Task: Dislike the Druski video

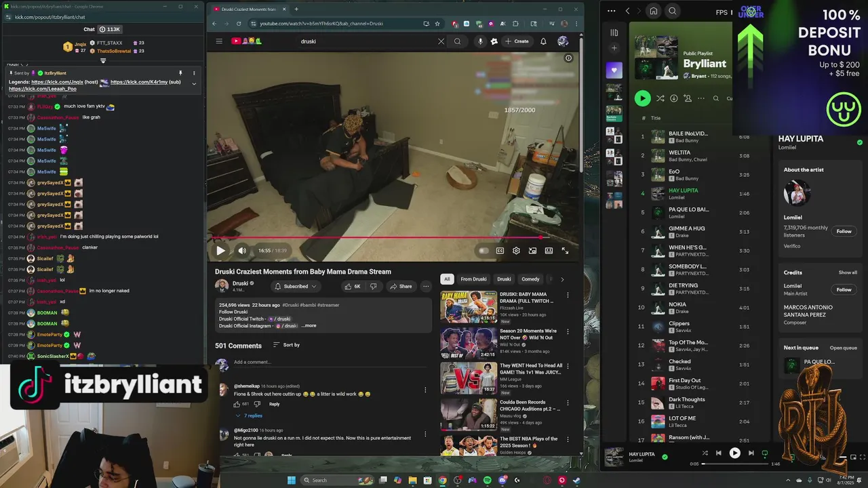Action: [373, 286]
